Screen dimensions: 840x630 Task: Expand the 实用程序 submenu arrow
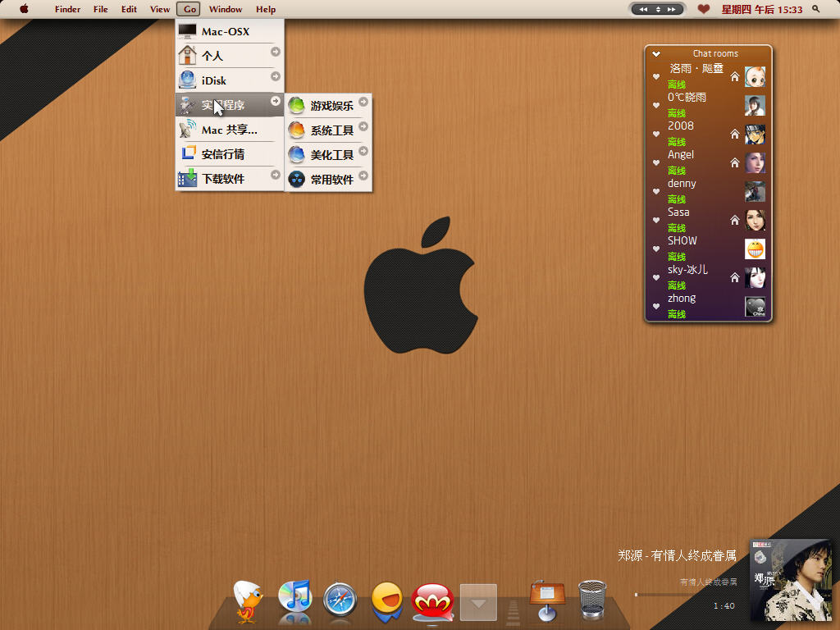tap(276, 101)
